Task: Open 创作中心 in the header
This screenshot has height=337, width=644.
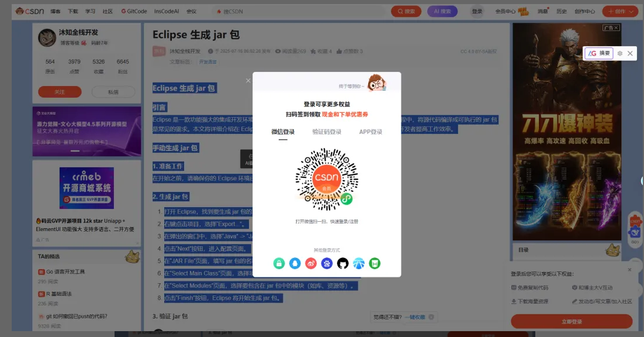Action: coord(584,12)
